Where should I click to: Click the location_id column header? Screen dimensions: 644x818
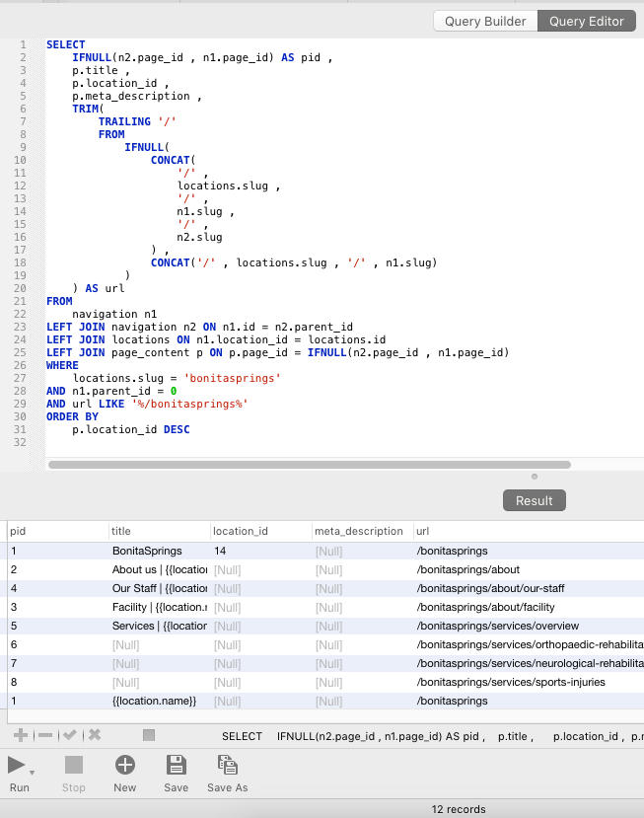pyautogui.click(x=260, y=531)
